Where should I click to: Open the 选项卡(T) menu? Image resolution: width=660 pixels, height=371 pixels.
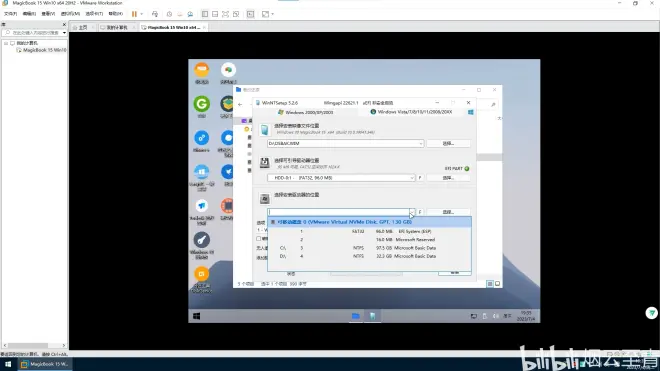pos(94,14)
